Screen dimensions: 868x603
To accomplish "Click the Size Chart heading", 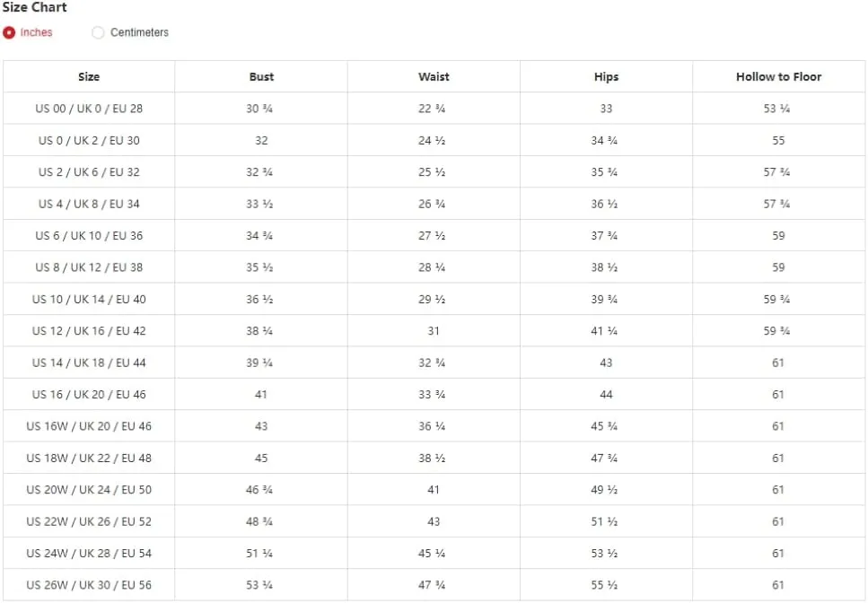I will (x=35, y=7).
